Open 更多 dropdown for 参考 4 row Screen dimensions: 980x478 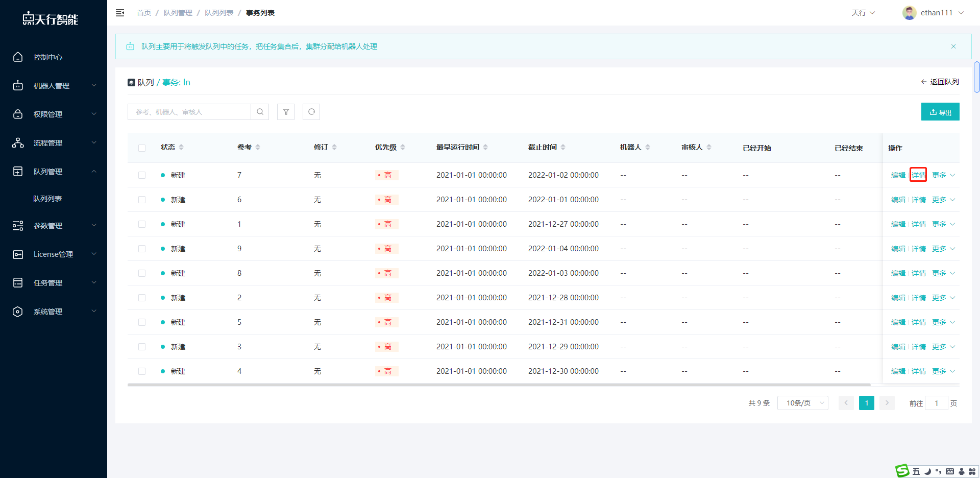tap(943, 371)
